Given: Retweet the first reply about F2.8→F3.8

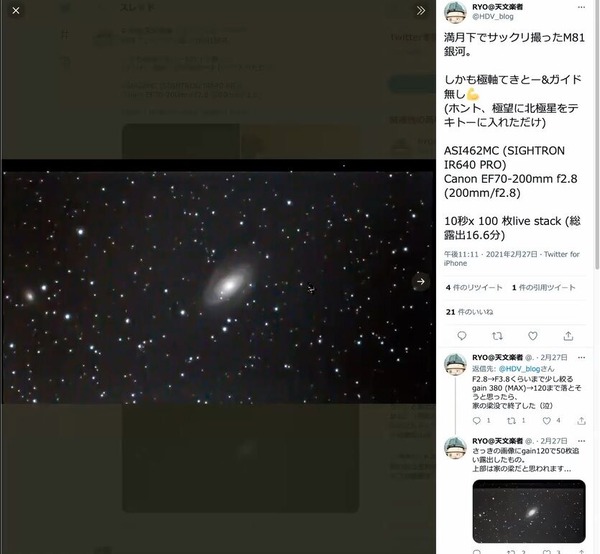Looking at the screenshot, I should click(511, 421).
